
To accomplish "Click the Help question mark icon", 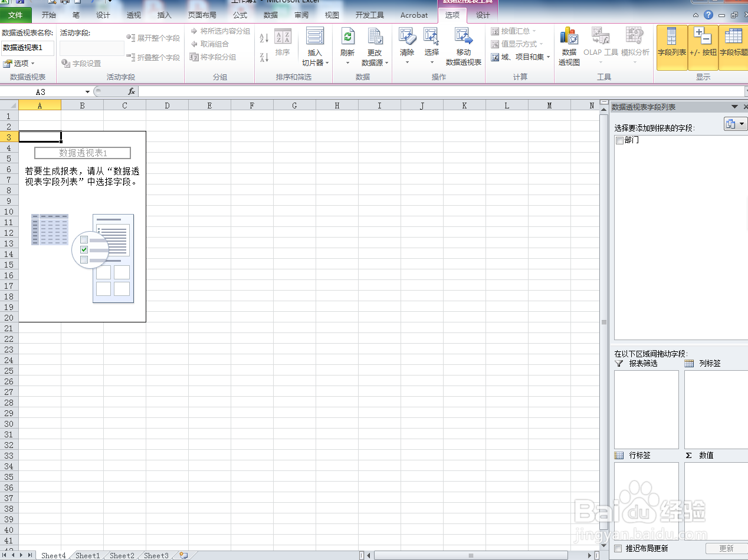I will pyautogui.click(x=708, y=15).
